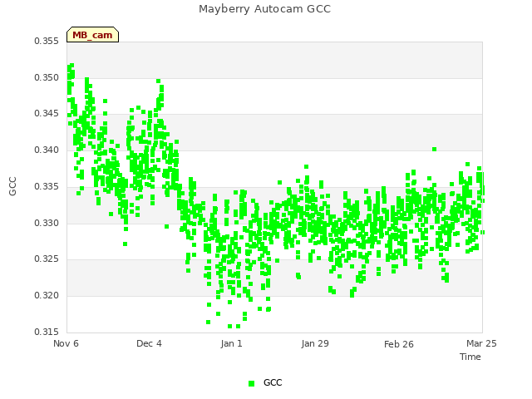Click the Jan 29 x-axis date label
The image size is (532, 399).
click(x=315, y=343)
